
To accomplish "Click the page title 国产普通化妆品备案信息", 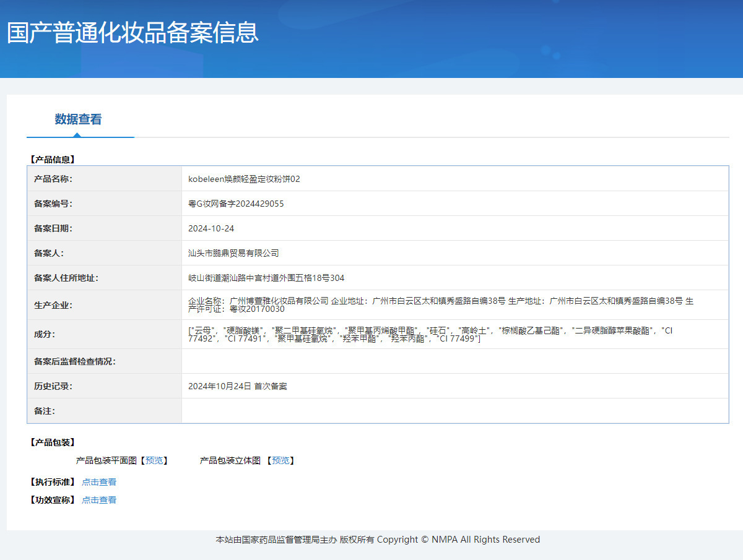I will (x=133, y=33).
